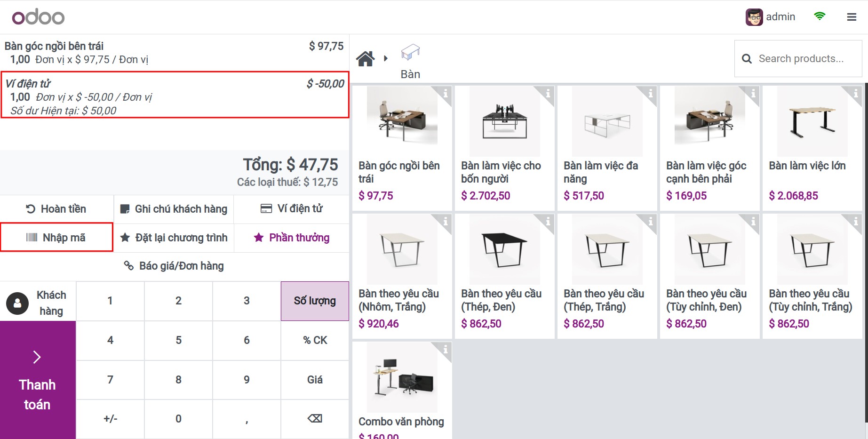Open the Phần thưởng rewards list
The image size is (868, 439).
pyautogui.click(x=292, y=238)
